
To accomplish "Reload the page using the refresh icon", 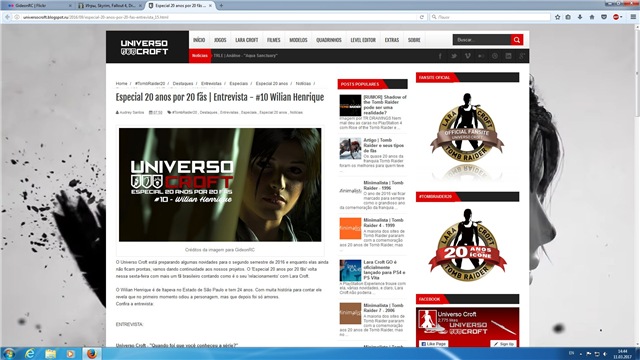I will point(422,17).
